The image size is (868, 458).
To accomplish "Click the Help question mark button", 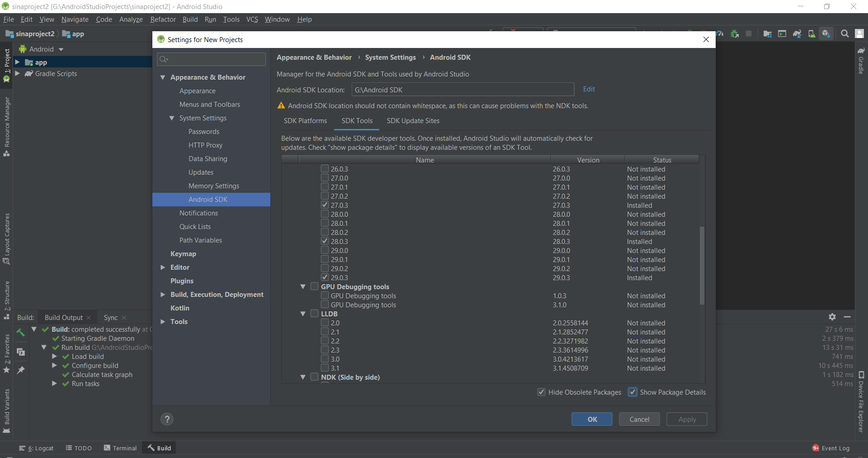I will point(167,419).
